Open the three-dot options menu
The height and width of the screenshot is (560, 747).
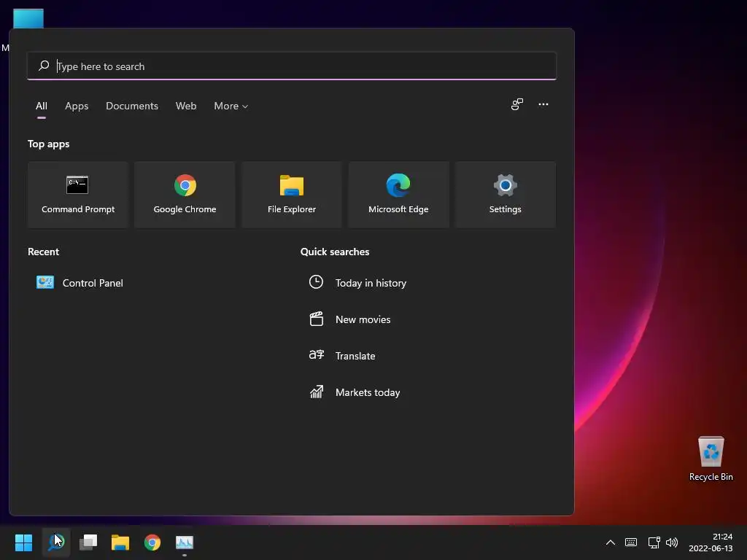543,104
